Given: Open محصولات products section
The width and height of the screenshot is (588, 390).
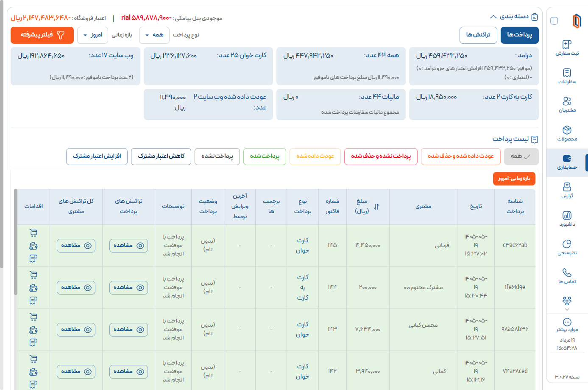Looking at the screenshot, I should (567, 133).
